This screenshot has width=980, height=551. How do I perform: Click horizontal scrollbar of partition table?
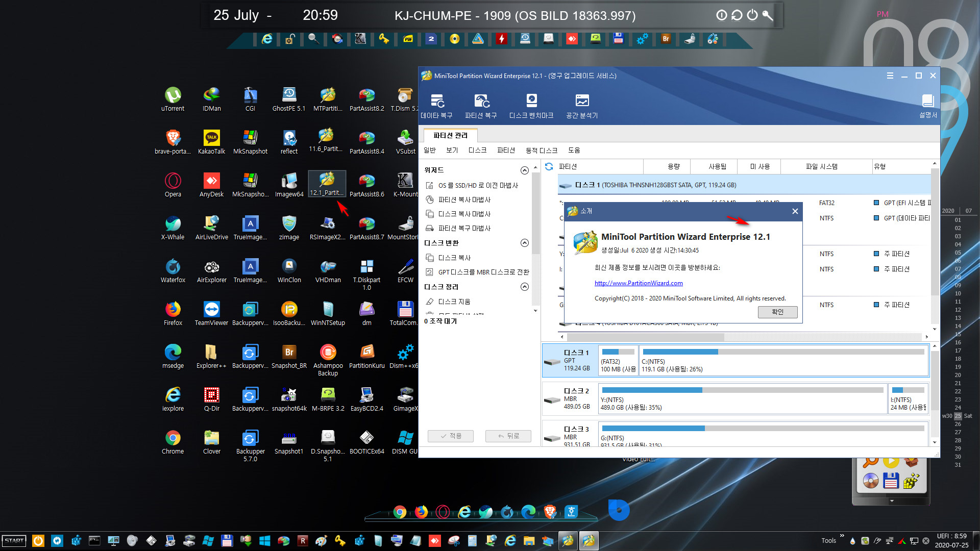coord(646,337)
